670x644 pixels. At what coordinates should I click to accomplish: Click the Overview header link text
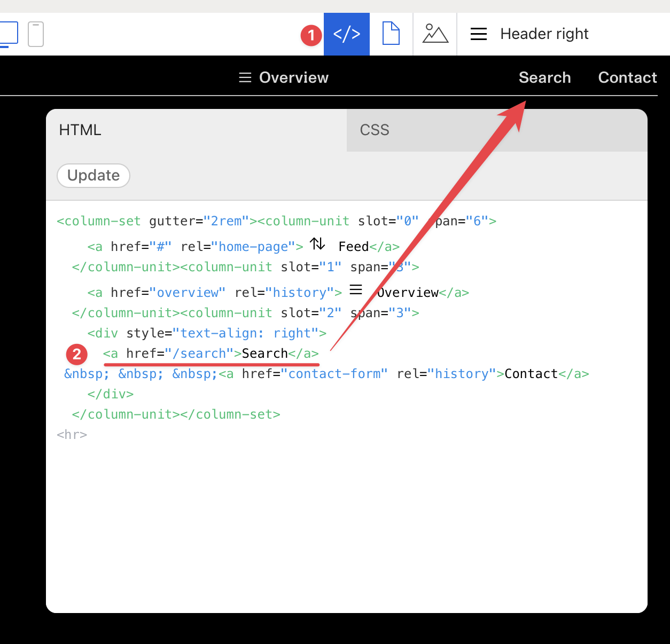293,78
